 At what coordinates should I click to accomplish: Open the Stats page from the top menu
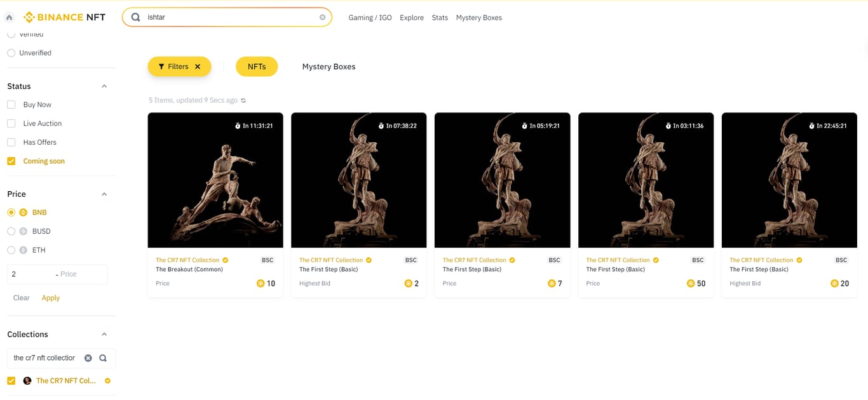click(439, 18)
